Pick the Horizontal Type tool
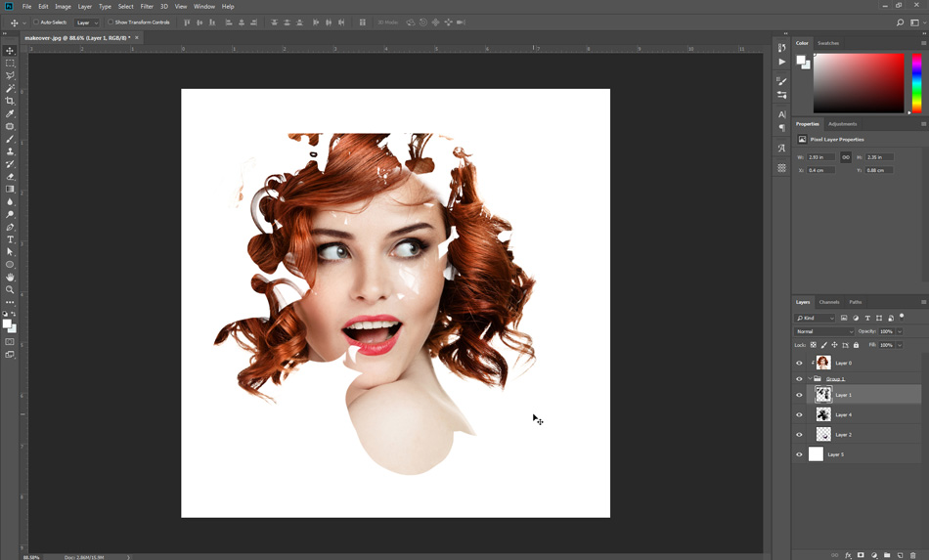929x560 pixels. (x=10, y=239)
